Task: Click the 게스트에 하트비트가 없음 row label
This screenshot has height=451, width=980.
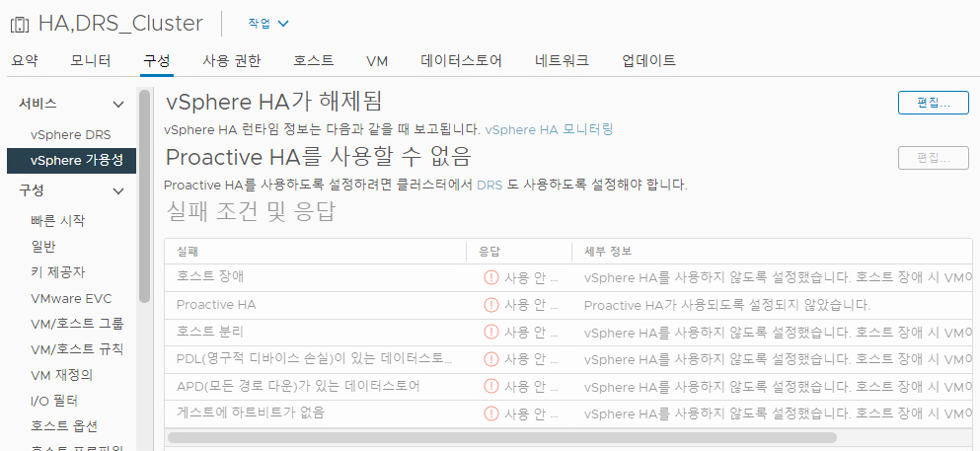Action: [251, 413]
